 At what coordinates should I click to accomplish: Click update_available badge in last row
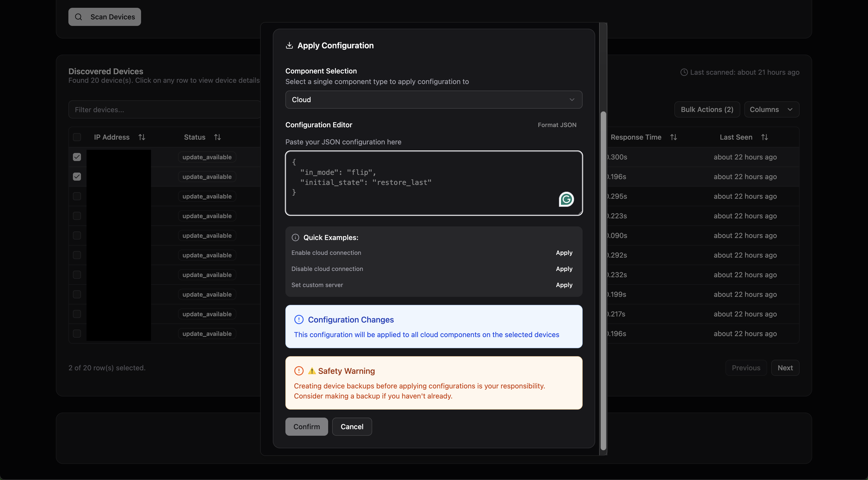coord(207,334)
